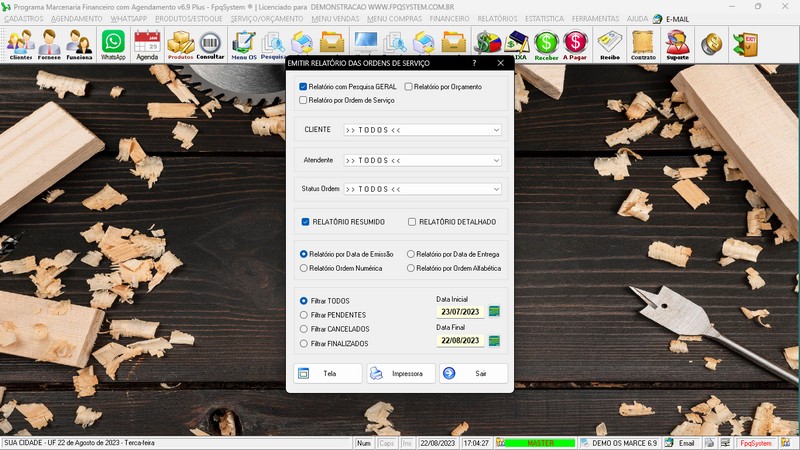Click the green MASTER status indicator
This screenshot has height=450, width=800.
click(x=539, y=443)
